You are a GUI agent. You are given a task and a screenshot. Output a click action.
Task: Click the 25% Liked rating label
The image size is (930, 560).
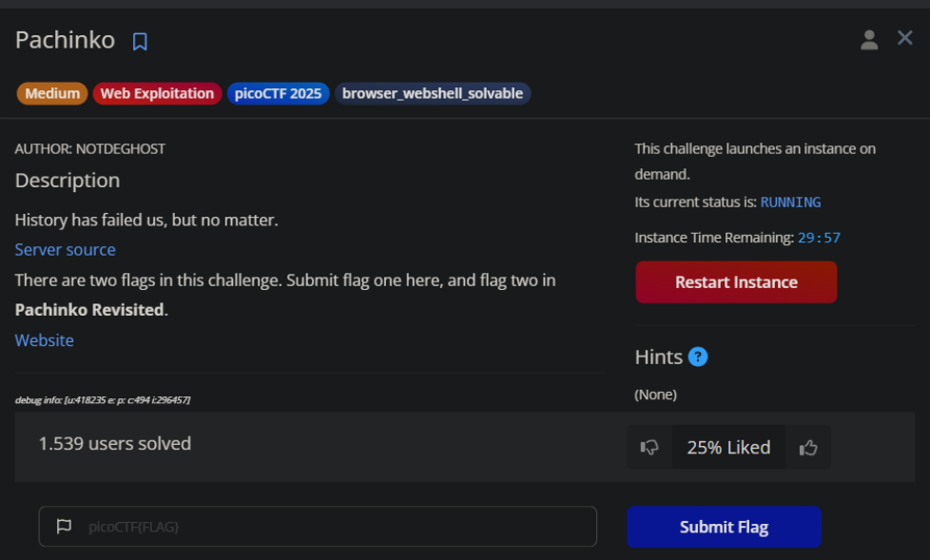728,448
